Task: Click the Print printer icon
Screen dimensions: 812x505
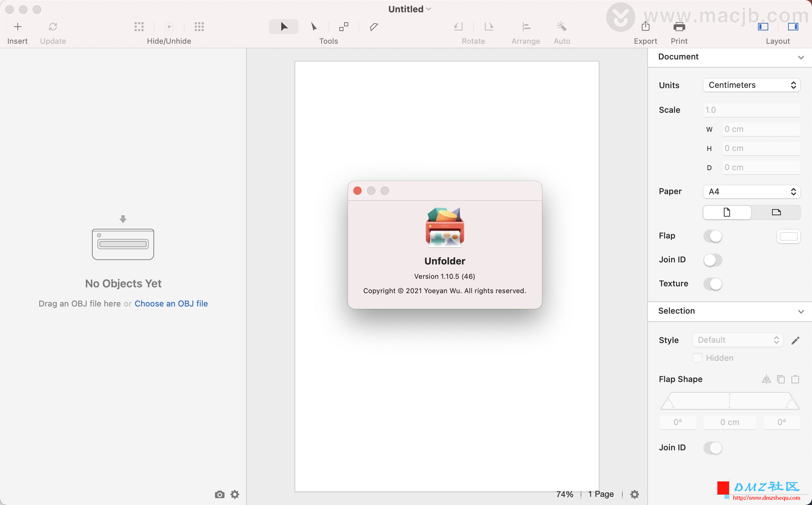Action: click(679, 27)
